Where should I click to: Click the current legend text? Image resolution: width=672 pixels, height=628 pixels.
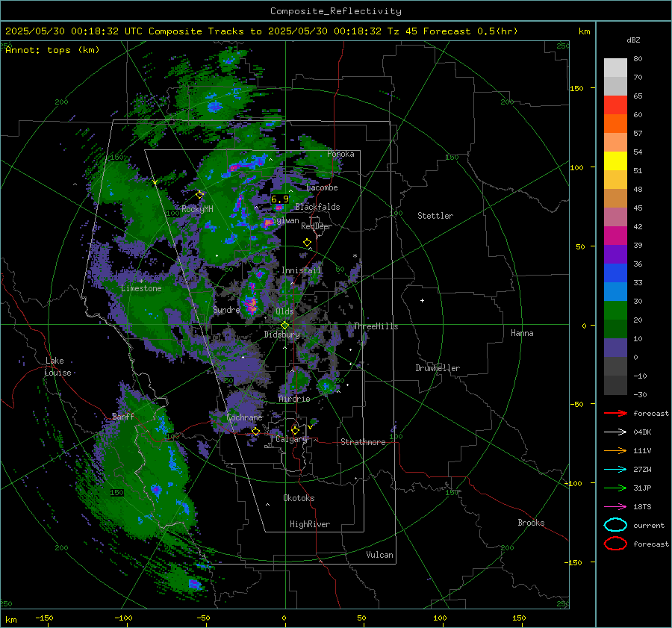point(649,525)
